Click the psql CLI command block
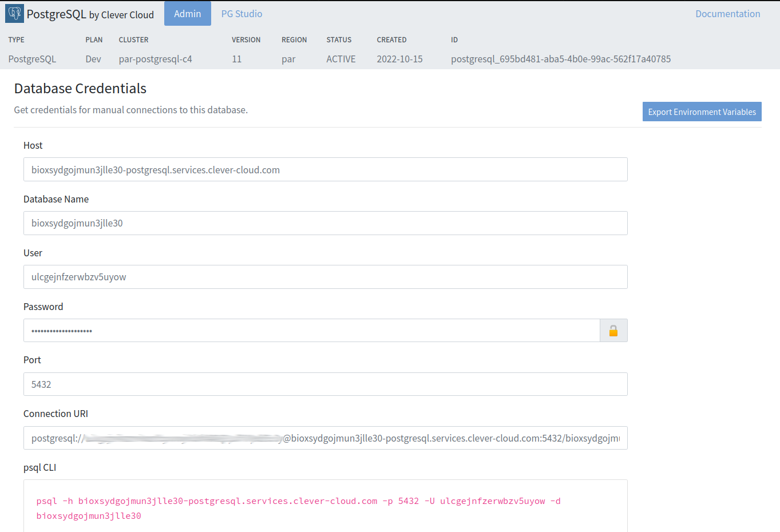Image resolution: width=780 pixels, height=532 pixels. (x=326, y=506)
